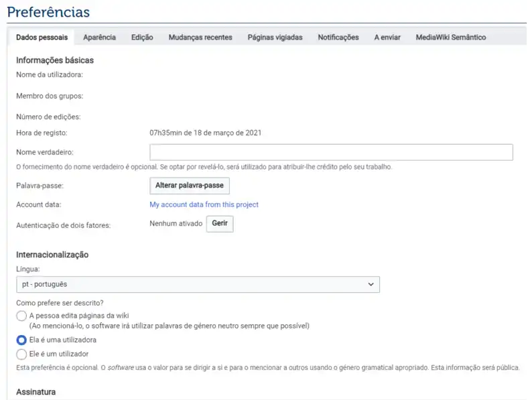Choose 'Ela é uma utilizadora' radio option
This screenshot has width=532, height=400.
coord(21,340)
